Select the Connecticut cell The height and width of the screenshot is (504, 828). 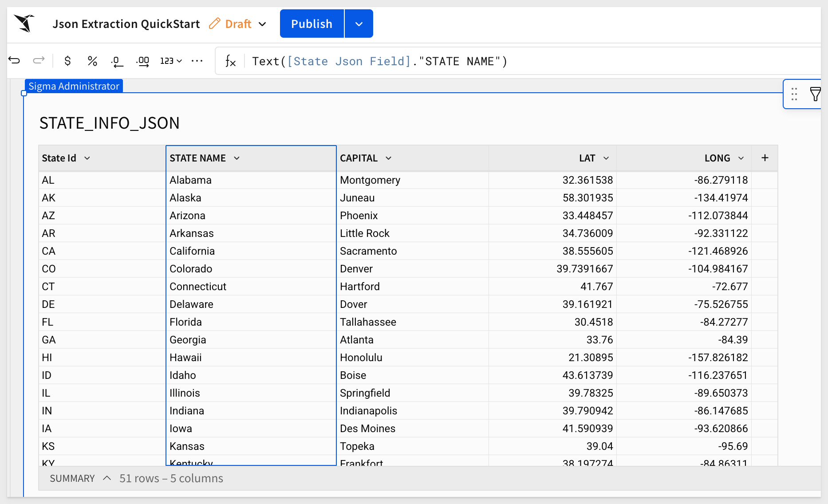click(x=251, y=287)
